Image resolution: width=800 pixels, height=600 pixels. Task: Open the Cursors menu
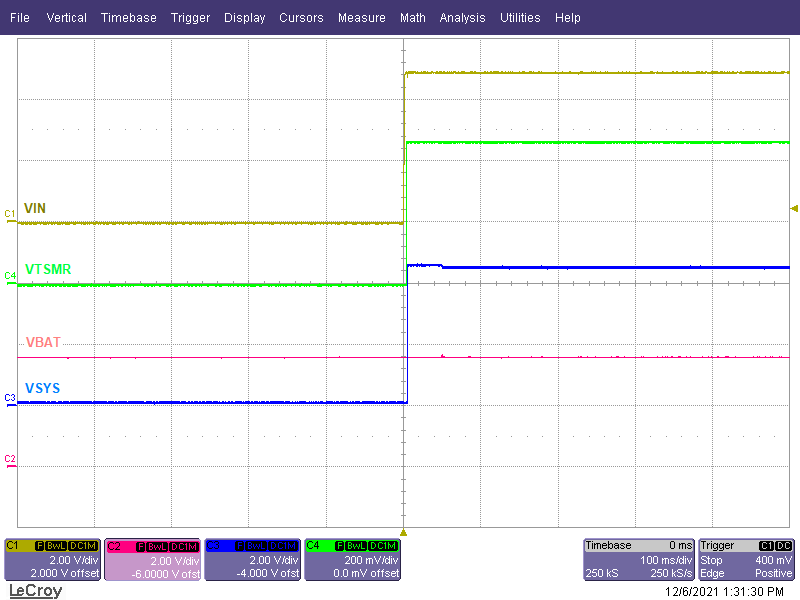[x=301, y=17]
